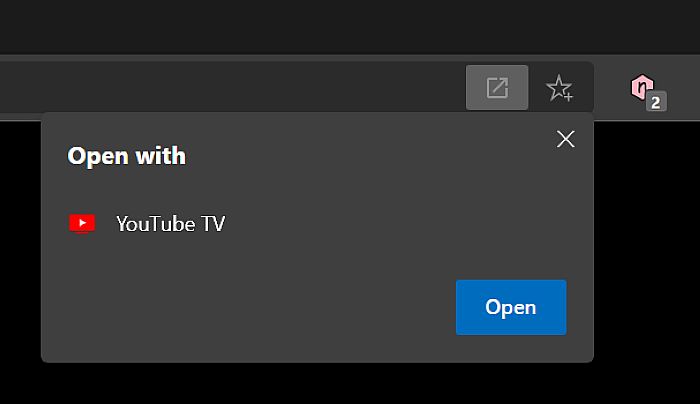Click the YouTube TV red play logo
Viewport: 700px width, 404px height.
[82, 223]
